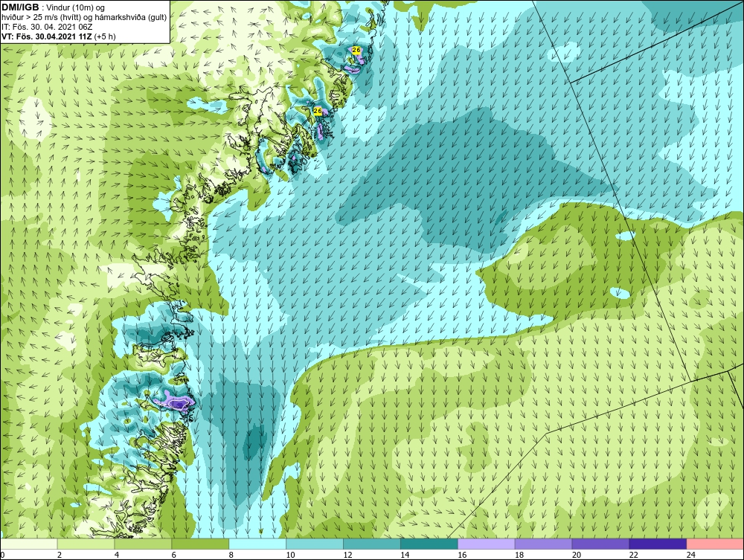This screenshot has width=744, height=560.
Task: Select the 18–20 m/s violet legend swatch
Action: (x=543, y=544)
